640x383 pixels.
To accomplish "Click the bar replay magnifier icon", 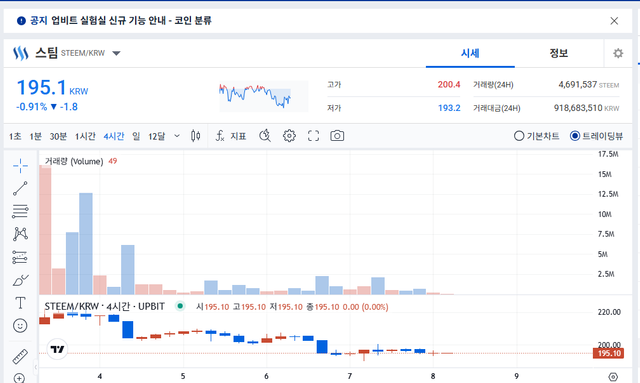I will pyautogui.click(x=265, y=136).
